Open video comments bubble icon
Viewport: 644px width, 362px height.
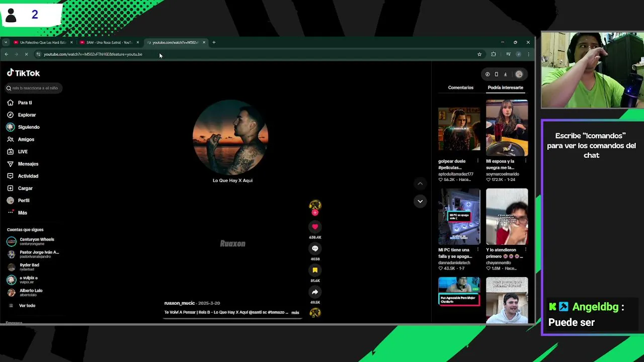[x=315, y=248]
